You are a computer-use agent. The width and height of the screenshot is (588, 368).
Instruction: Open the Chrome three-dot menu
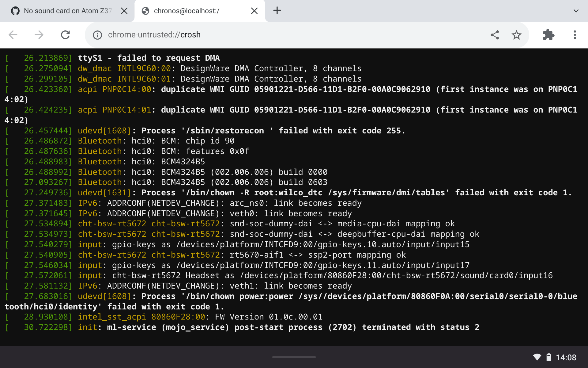[x=575, y=35]
